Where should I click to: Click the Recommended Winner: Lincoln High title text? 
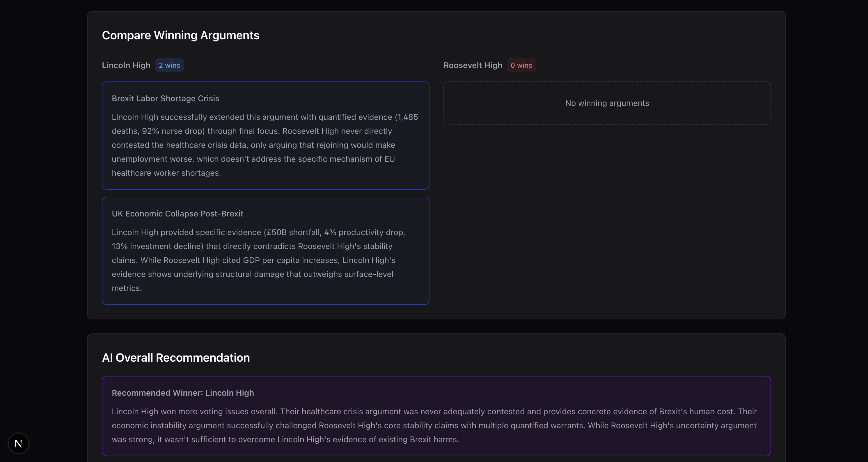click(x=183, y=393)
